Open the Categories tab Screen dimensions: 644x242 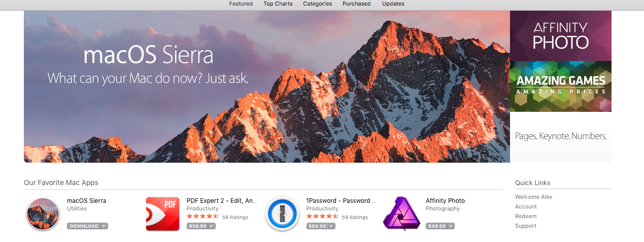point(317,4)
